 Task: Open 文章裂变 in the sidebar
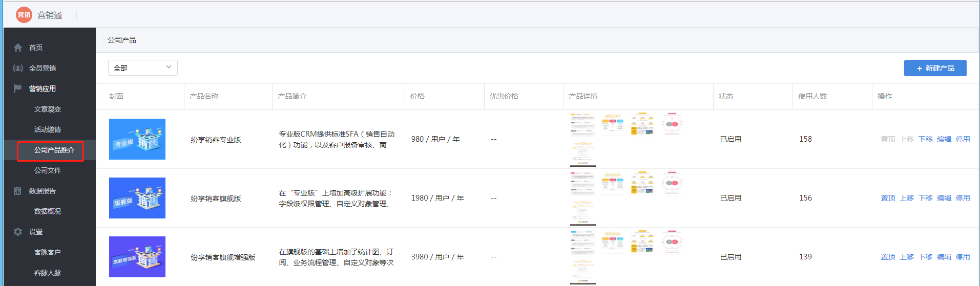tap(48, 109)
